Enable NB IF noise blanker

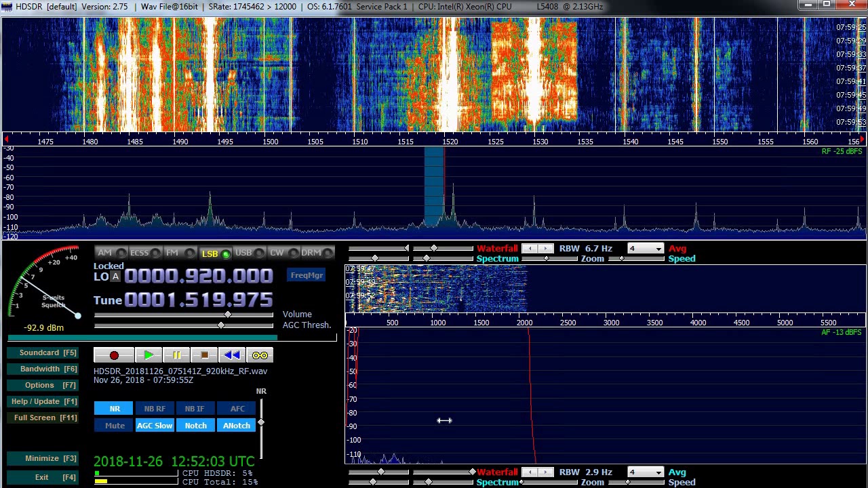(x=195, y=409)
